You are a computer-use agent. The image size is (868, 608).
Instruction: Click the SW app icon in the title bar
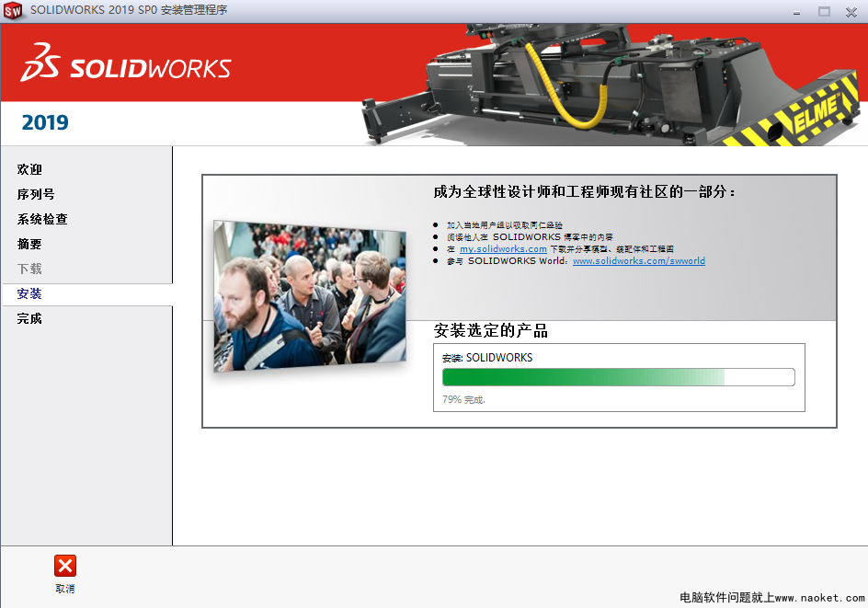pos(12,10)
